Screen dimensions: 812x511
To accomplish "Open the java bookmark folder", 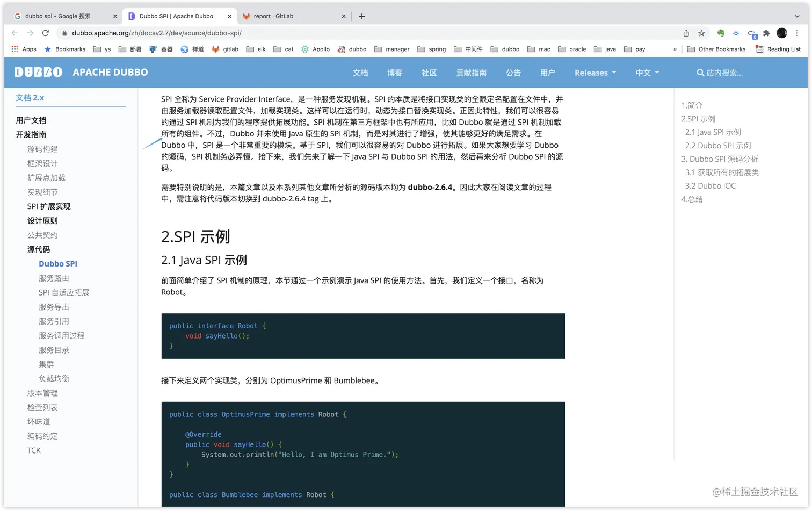I will coord(605,49).
